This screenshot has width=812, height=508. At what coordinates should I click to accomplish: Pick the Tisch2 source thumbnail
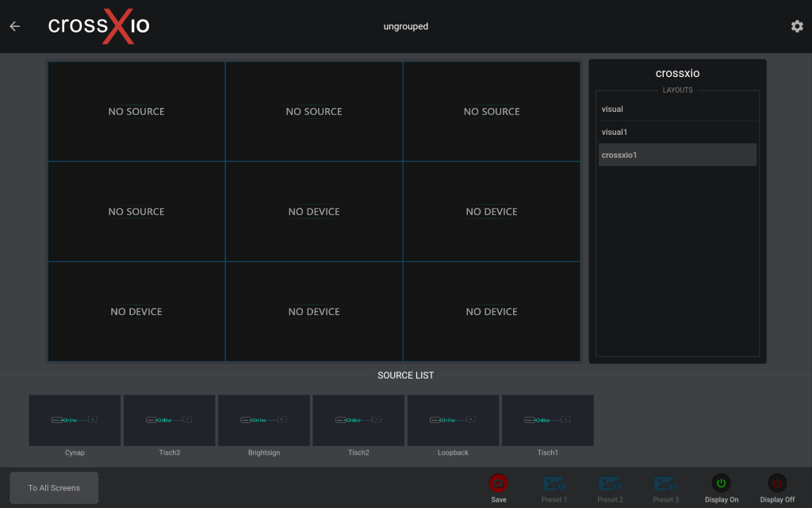[358, 421]
